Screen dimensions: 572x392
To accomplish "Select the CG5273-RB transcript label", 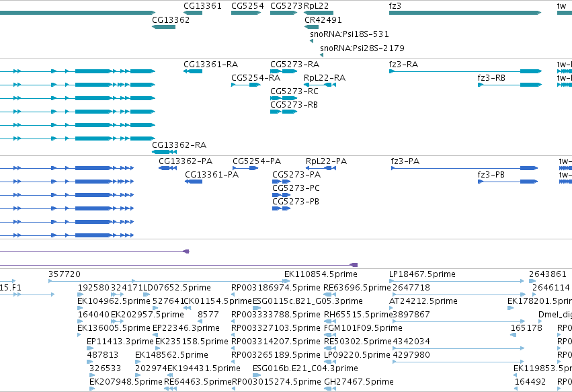I will [x=294, y=105].
